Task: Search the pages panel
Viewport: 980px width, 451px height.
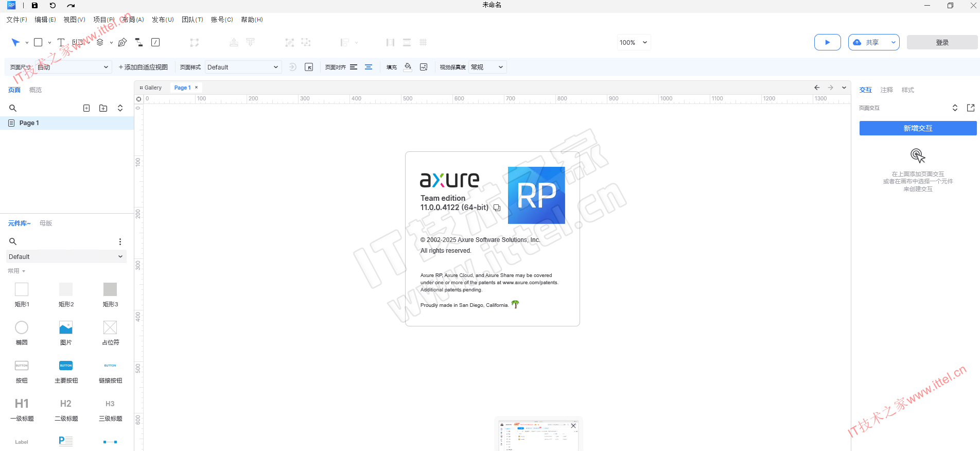Action: [13, 108]
